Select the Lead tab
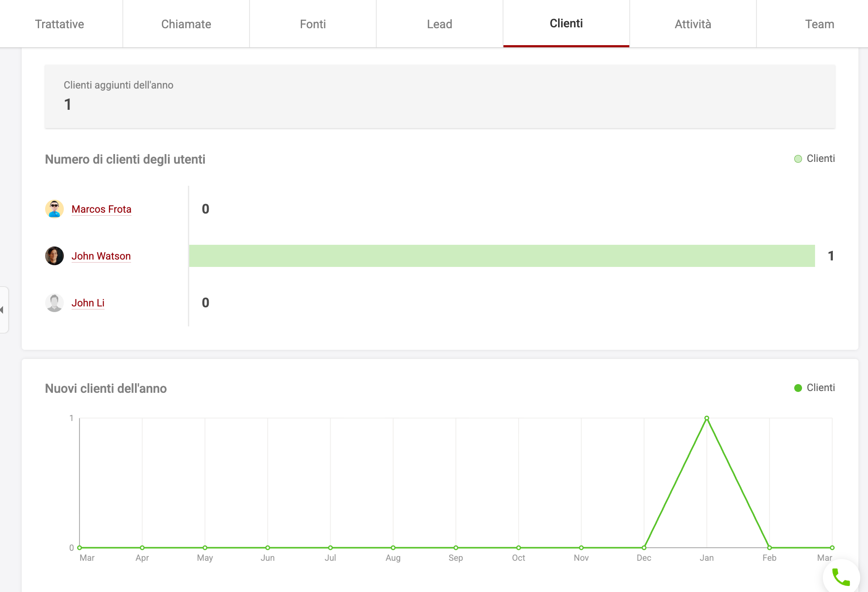Viewport: 868px width, 592px height. coord(440,24)
